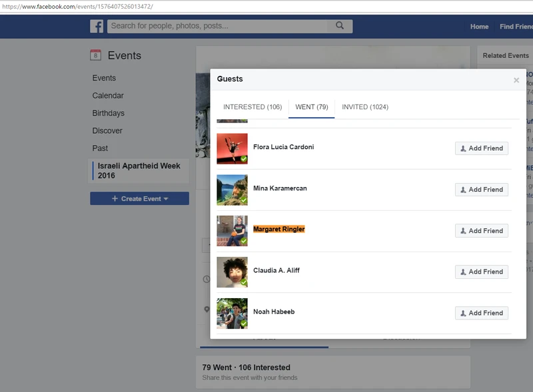Image resolution: width=533 pixels, height=392 pixels.
Task: Open Margaret Ringler's profile photo
Action: click(232, 231)
